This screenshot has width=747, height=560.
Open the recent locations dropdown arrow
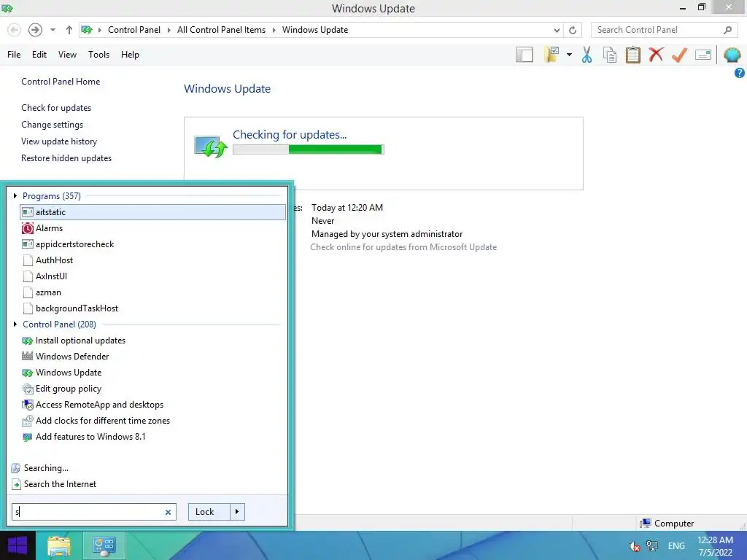pyautogui.click(x=53, y=30)
